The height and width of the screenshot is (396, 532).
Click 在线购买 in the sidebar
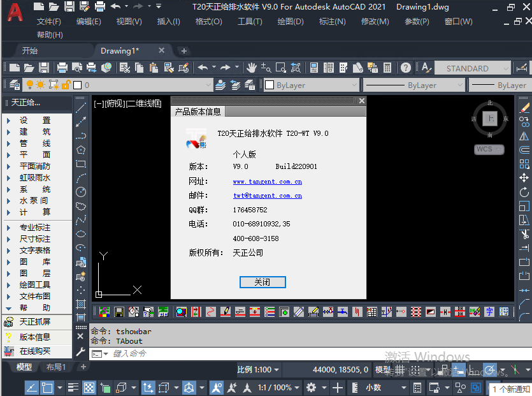point(35,351)
